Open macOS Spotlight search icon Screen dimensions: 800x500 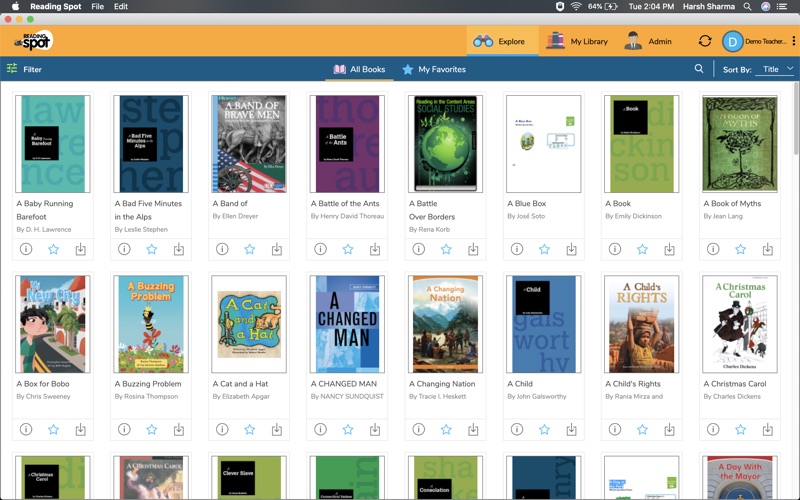tap(747, 6)
